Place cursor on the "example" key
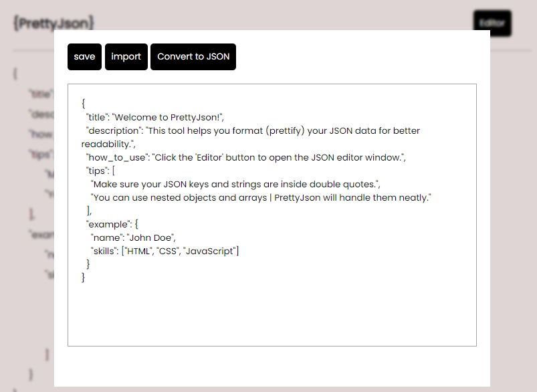 (x=108, y=224)
